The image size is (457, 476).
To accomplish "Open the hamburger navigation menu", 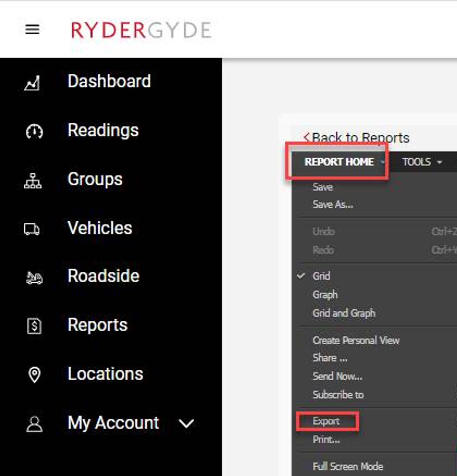I will pyautogui.click(x=32, y=29).
